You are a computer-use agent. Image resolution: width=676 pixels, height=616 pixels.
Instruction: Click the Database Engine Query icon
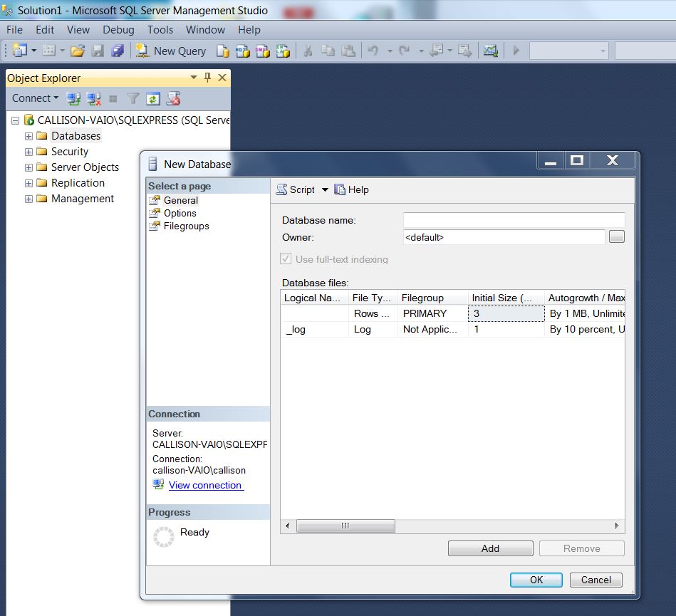click(222, 51)
